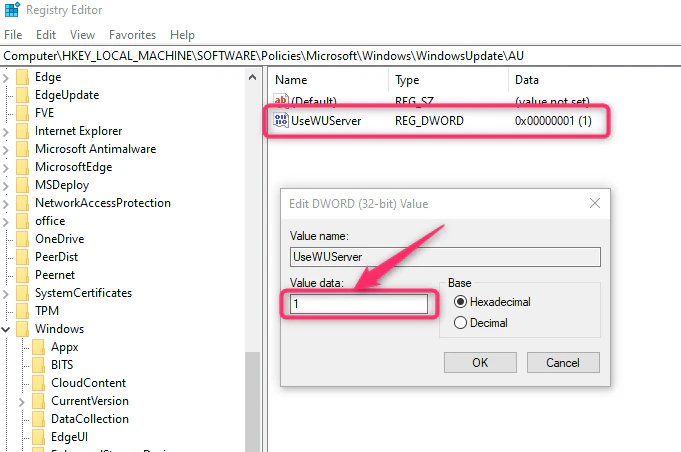This screenshot has height=452, width=681.
Task: Select the NetworkAccessProtection folder icon
Action: [x=22, y=203]
